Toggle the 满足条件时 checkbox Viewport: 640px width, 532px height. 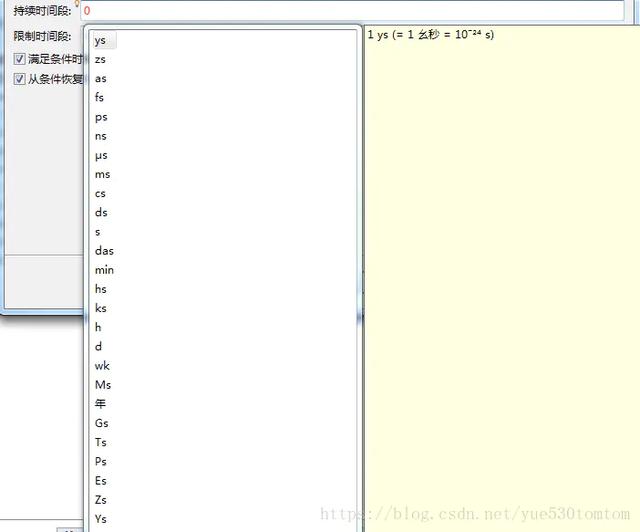click(x=19, y=59)
